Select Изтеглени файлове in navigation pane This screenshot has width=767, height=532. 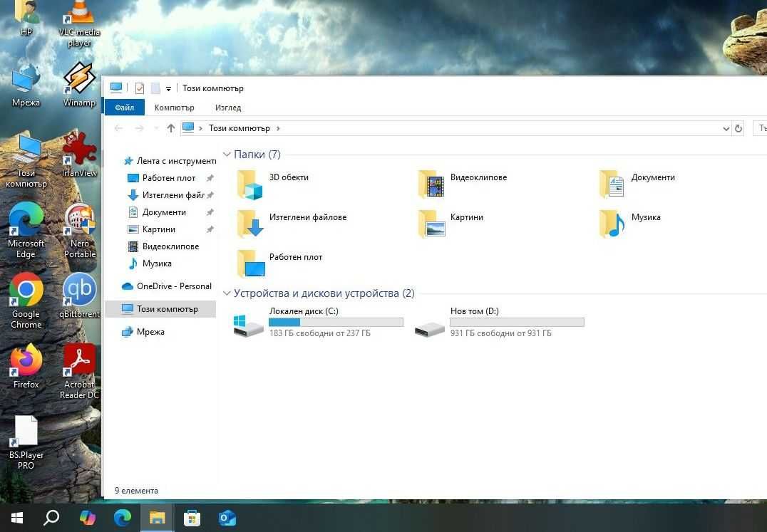click(x=170, y=195)
